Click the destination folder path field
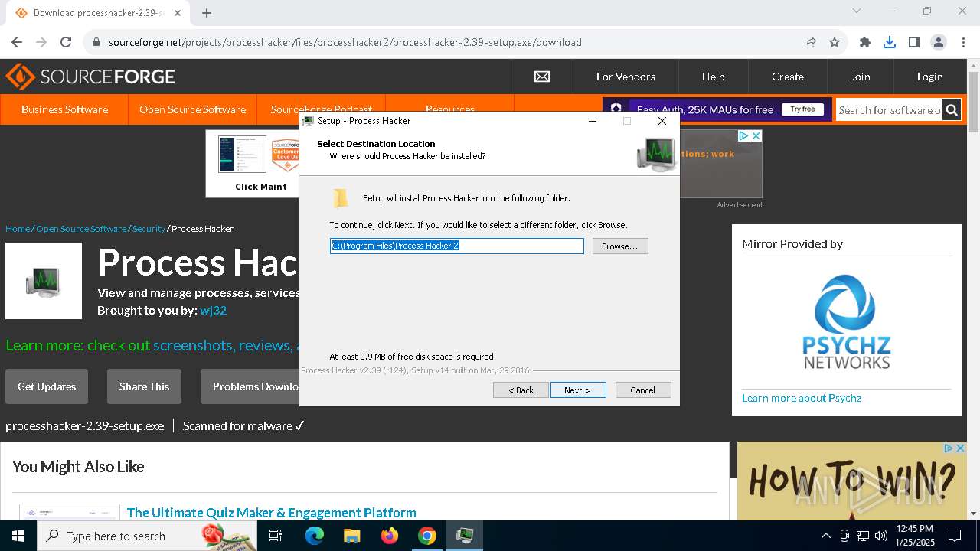 click(457, 246)
